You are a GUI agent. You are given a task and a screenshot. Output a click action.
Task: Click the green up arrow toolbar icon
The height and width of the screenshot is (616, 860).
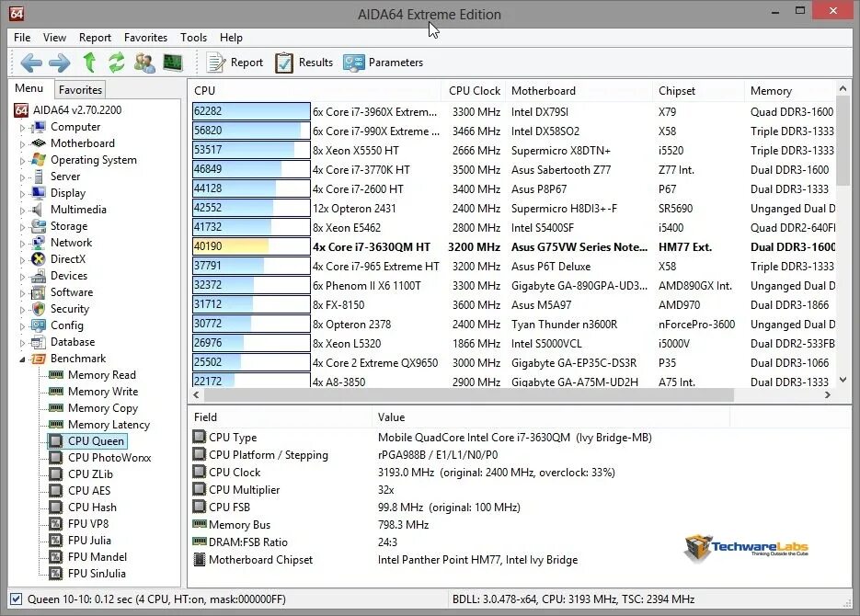[89, 63]
